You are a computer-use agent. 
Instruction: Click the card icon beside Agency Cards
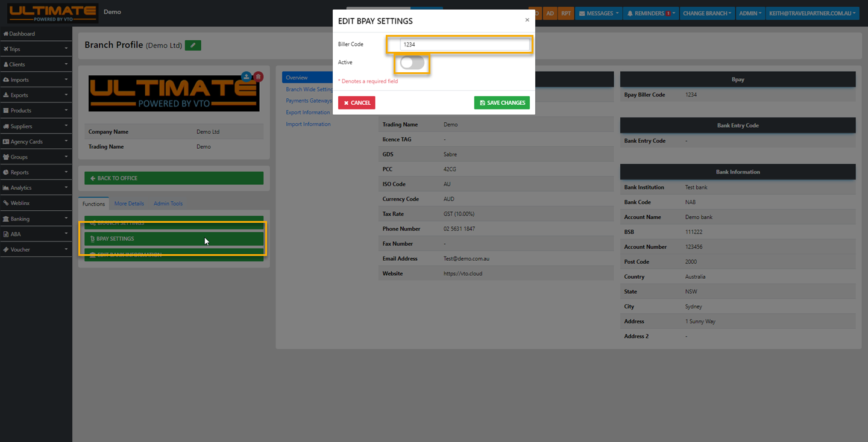6,142
